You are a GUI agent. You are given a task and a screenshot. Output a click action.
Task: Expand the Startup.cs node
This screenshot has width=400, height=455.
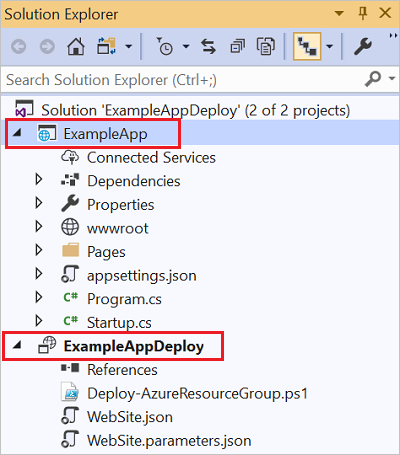(39, 321)
